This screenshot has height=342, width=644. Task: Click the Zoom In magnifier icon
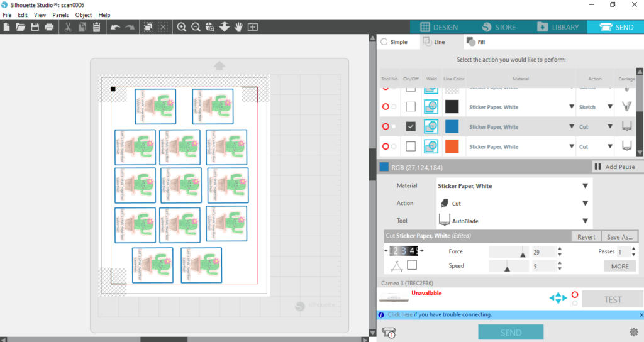point(182,27)
